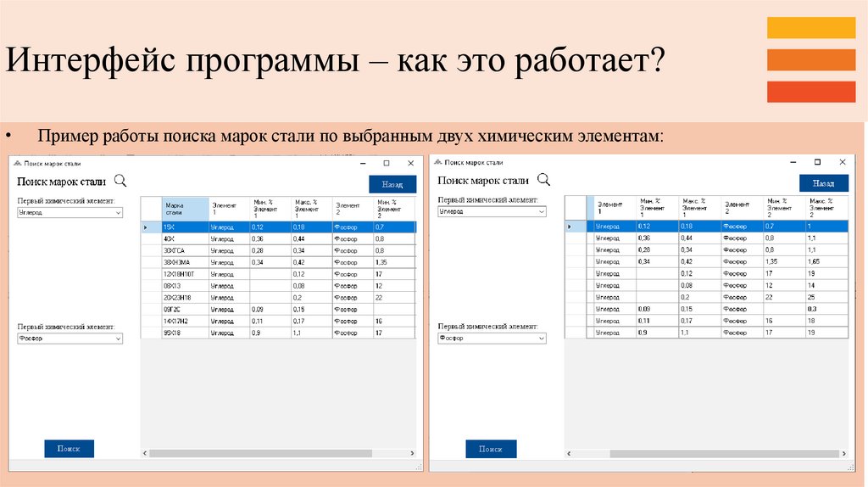Click 0,42 cell in right table
The height and width of the screenshot is (487, 868).
[699, 261]
